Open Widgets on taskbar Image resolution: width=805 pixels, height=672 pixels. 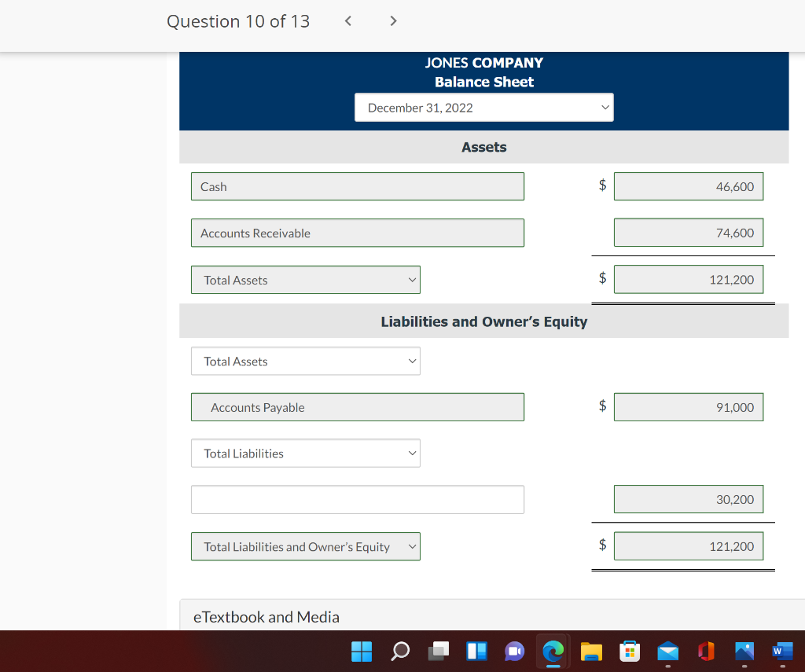(476, 651)
